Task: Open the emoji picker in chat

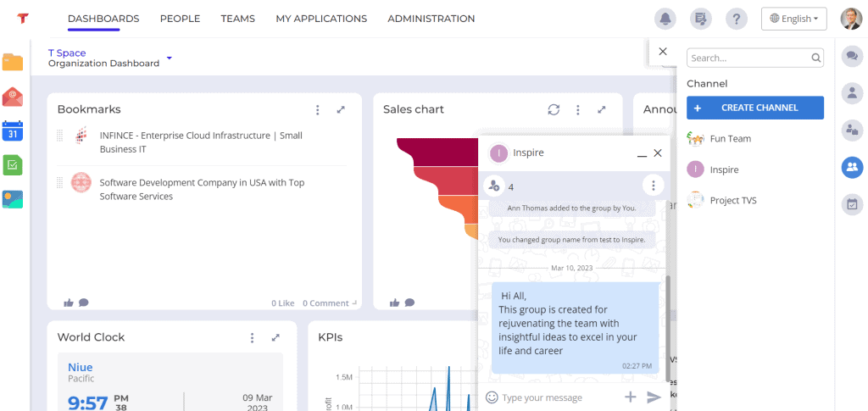Action: pos(492,397)
